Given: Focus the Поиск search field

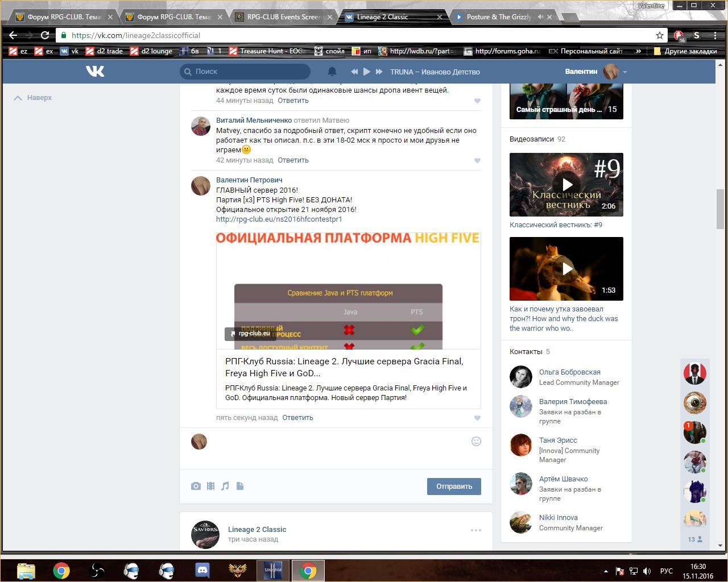Looking at the screenshot, I should (245, 72).
